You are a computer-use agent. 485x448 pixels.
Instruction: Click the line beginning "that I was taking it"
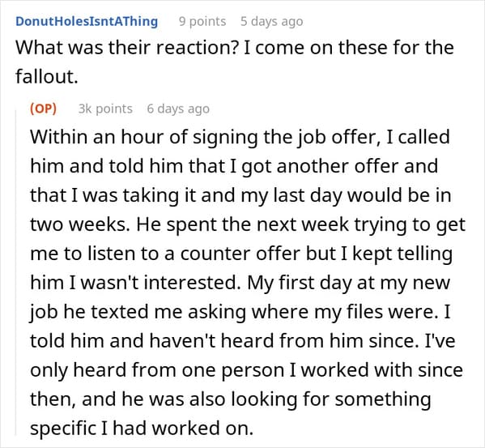pyautogui.click(x=240, y=195)
